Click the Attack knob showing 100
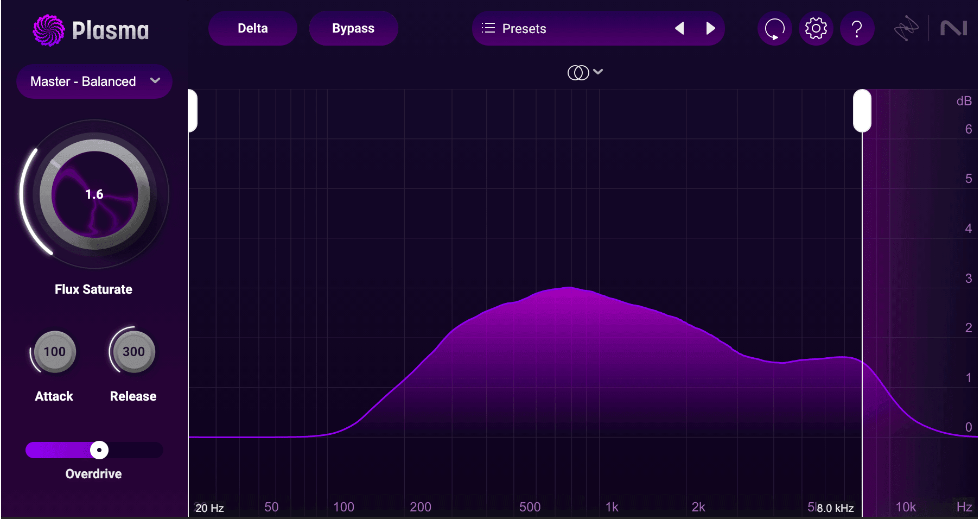Viewport: 980px width, 519px height. 54,352
